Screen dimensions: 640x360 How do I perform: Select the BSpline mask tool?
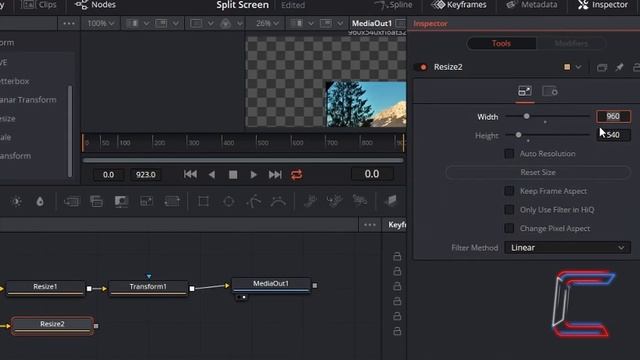click(278, 201)
